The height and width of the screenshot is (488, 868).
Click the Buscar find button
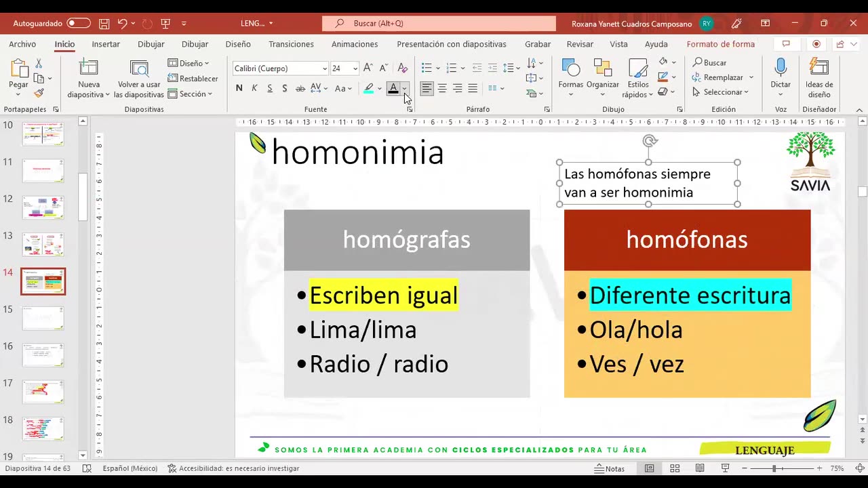coord(709,62)
